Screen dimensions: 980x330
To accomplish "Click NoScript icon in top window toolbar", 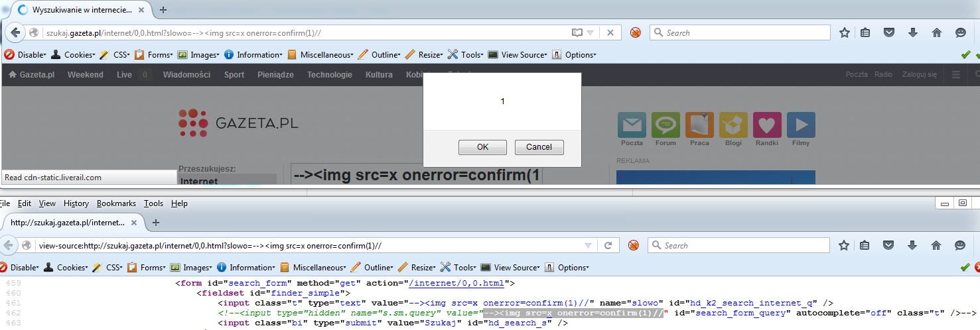I will pos(635,32).
